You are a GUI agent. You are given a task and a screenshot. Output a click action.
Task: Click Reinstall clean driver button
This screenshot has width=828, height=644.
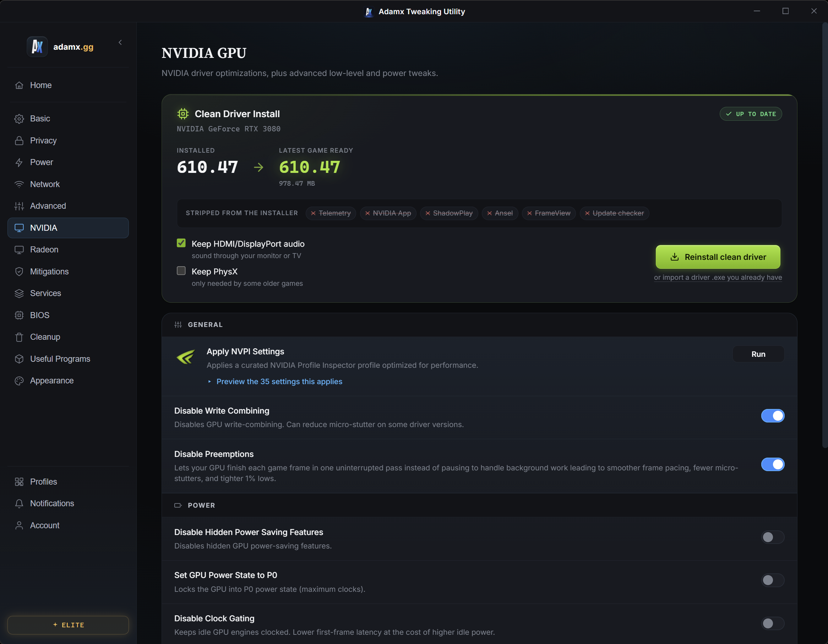(718, 257)
